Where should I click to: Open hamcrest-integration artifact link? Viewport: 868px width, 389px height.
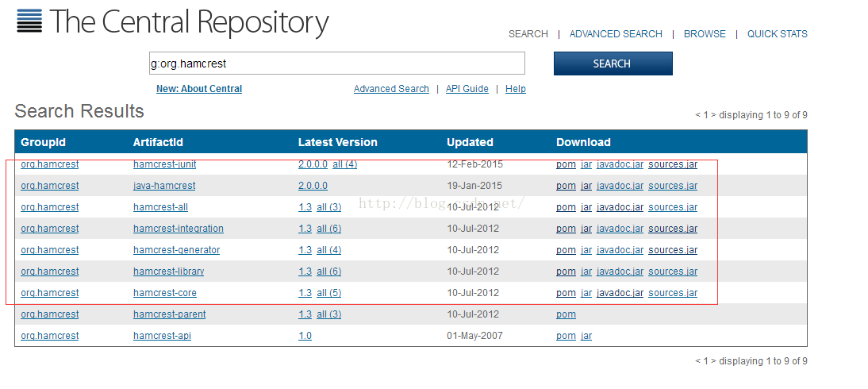(x=179, y=229)
